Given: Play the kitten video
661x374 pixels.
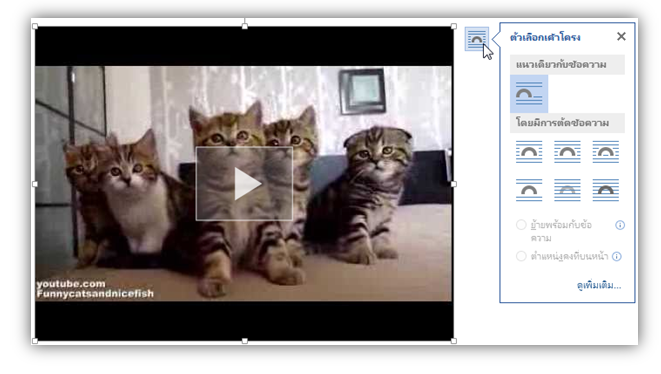Looking at the screenshot, I should click(x=244, y=183).
